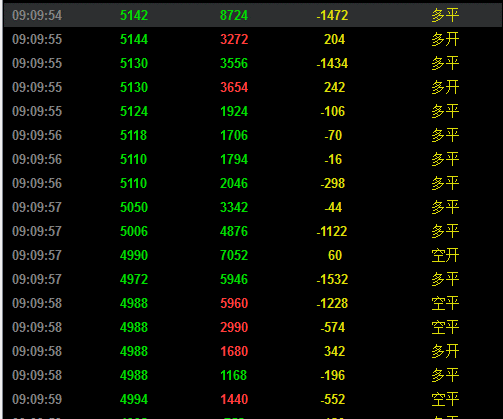The width and height of the screenshot is (503, 419).
Task: Click volume 4876 in the 5006 row
Action: [x=234, y=231]
